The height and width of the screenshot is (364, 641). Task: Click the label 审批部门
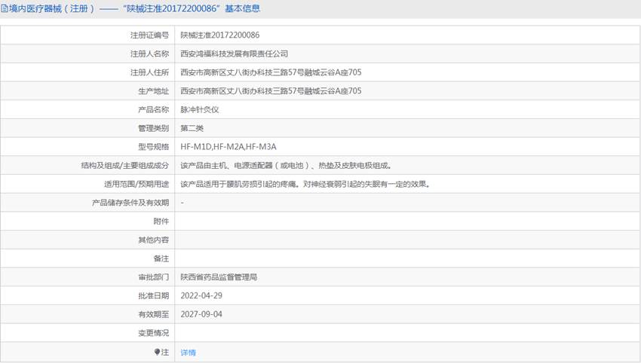tap(153, 277)
